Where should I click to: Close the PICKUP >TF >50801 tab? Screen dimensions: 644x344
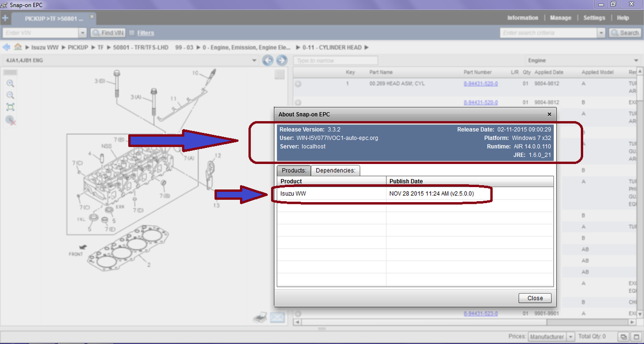pyautogui.click(x=92, y=16)
